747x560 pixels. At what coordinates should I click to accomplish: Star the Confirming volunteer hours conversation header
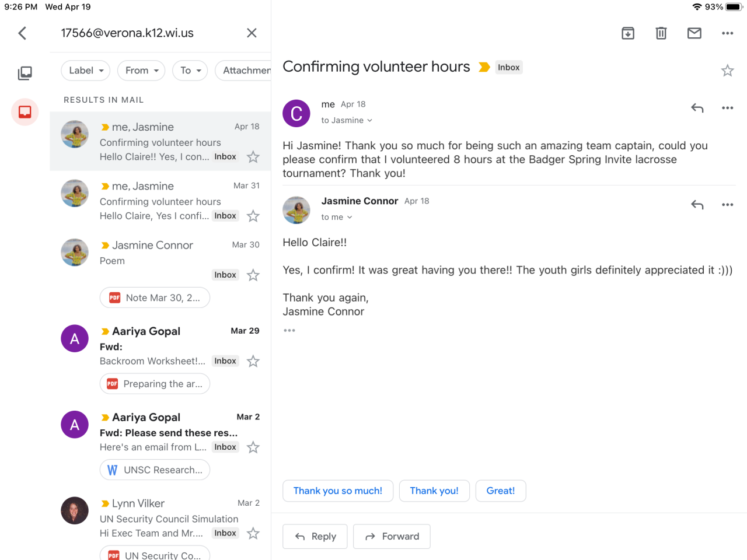pyautogui.click(x=727, y=71)
